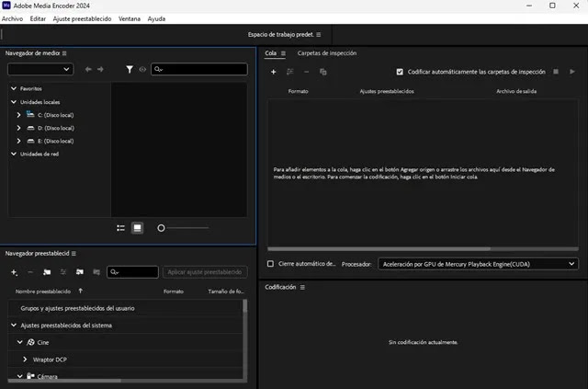Click the Cine group film reel icon
The height and width of the screenshot is (389, 588).
pos(30,342)
